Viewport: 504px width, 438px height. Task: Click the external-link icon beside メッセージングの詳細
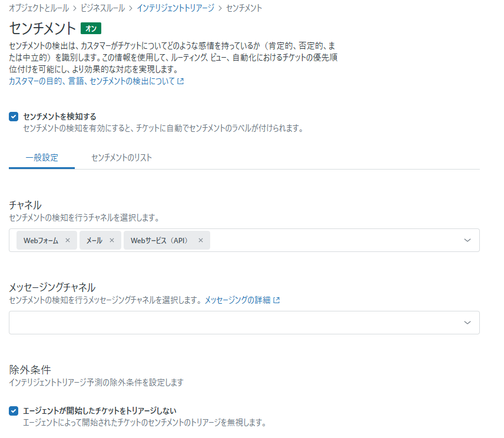pos(276,300)
